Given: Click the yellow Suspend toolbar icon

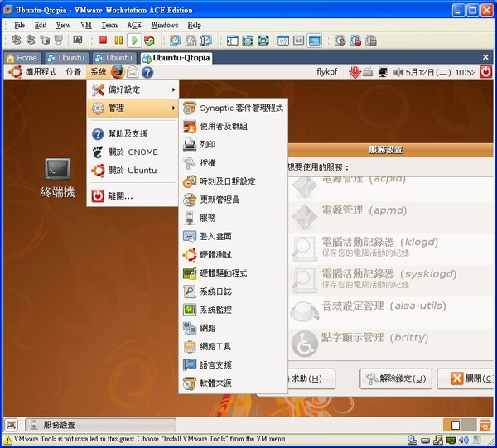Looking at the screenshot, I should [x=118, y=41].
